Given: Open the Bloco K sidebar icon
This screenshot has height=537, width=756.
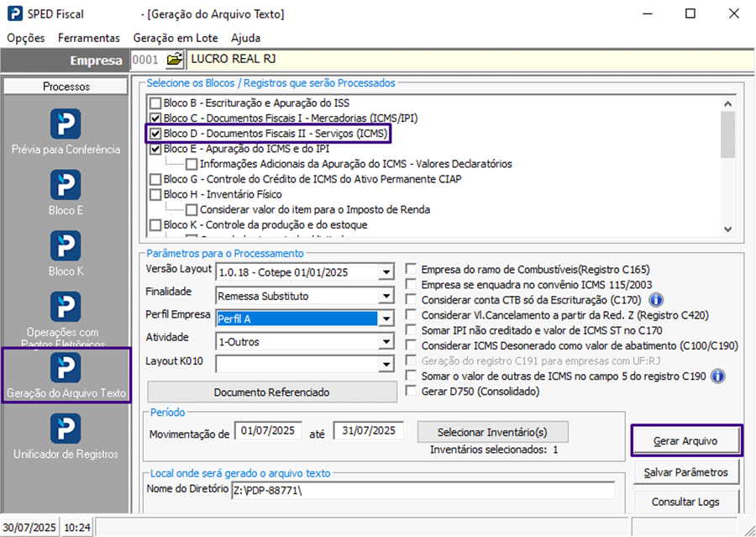Looking at the screenshot, I should click(66, 245).
